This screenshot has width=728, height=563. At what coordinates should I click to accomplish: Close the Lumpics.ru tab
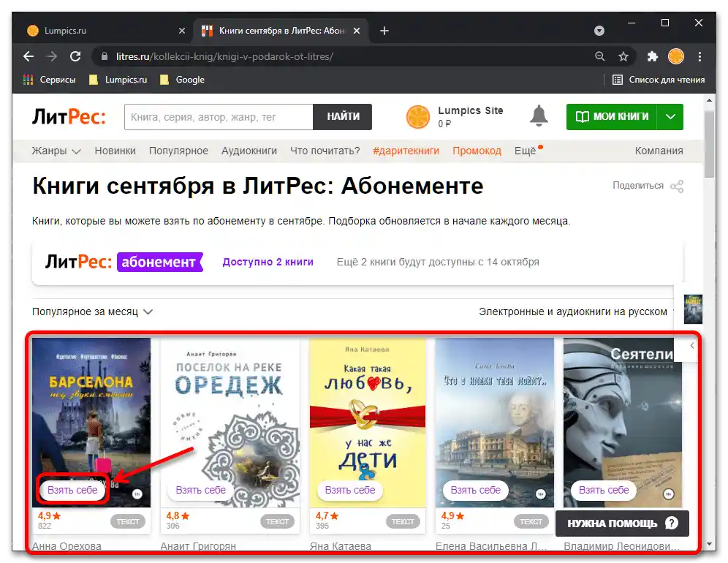click(182, 31)
